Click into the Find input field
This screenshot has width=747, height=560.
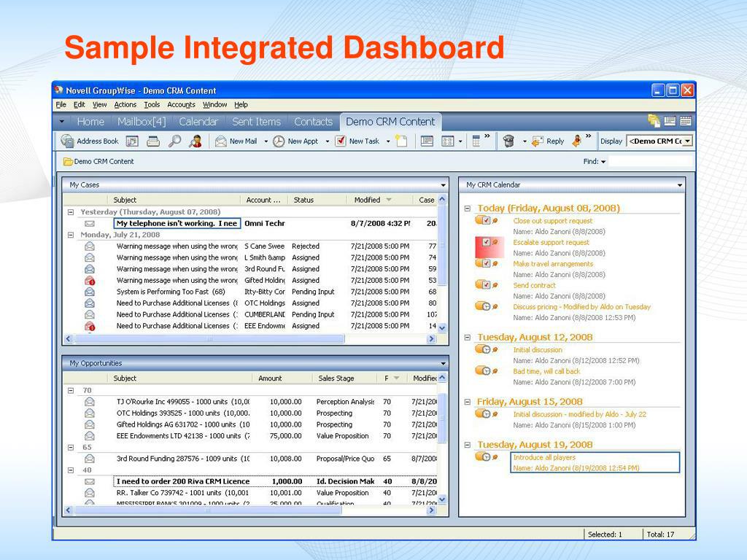point(651,161)
